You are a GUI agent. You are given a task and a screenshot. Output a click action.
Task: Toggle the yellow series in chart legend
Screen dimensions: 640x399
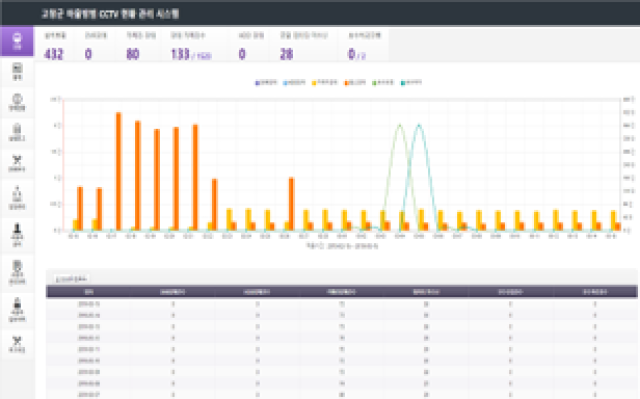point(325,83)
